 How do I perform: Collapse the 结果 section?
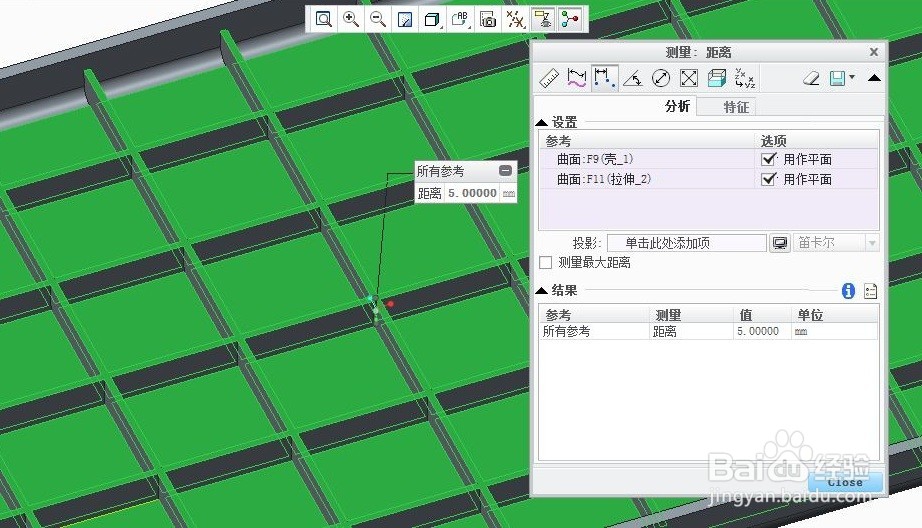(x=542, y=290)
